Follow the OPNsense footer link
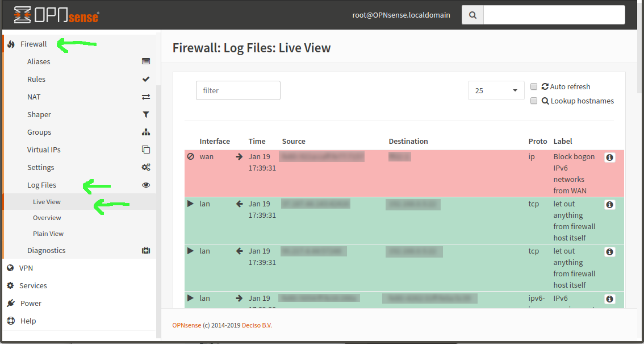This screenshot has width=644, height=344. tap(187, 325)
